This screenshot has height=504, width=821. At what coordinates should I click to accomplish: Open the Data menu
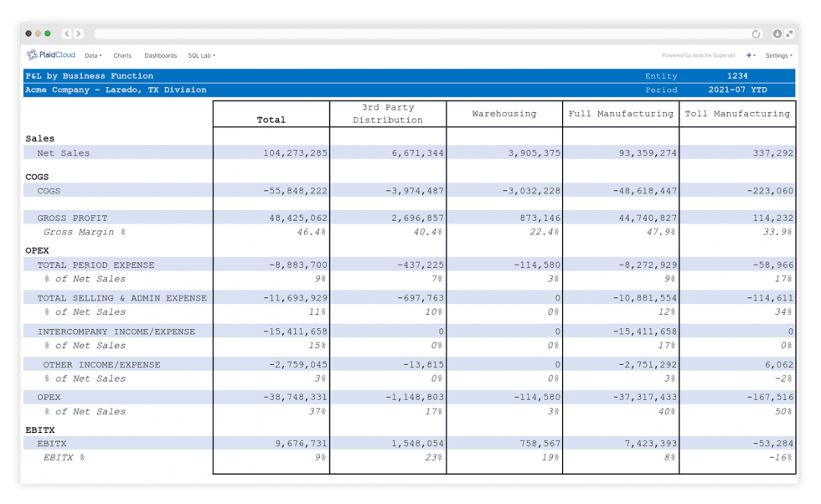coord(93,55)
